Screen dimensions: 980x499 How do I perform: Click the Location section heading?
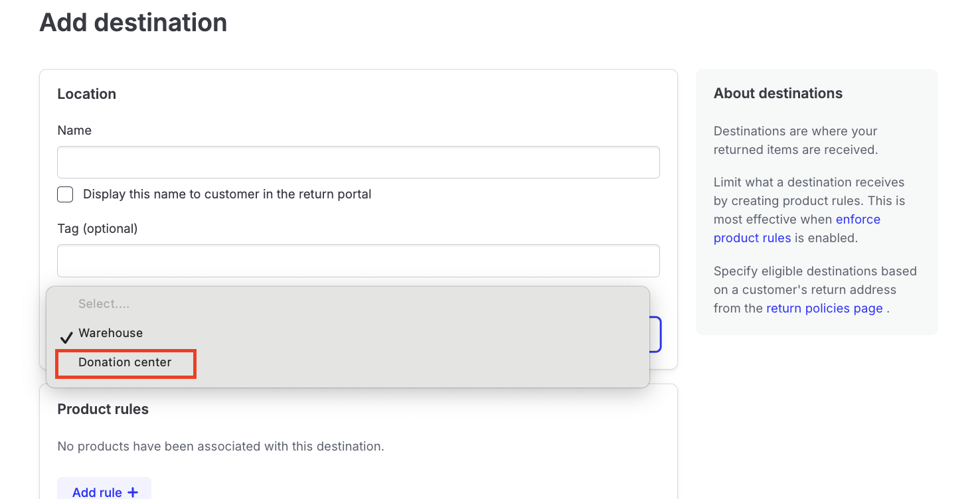pos(87,94)
